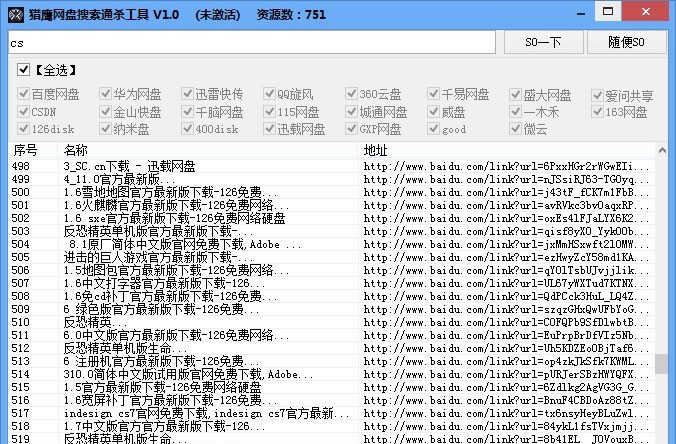Toggle the good checkbox
Viewport: 676px width, 444px height.
[x=433, y=128]
